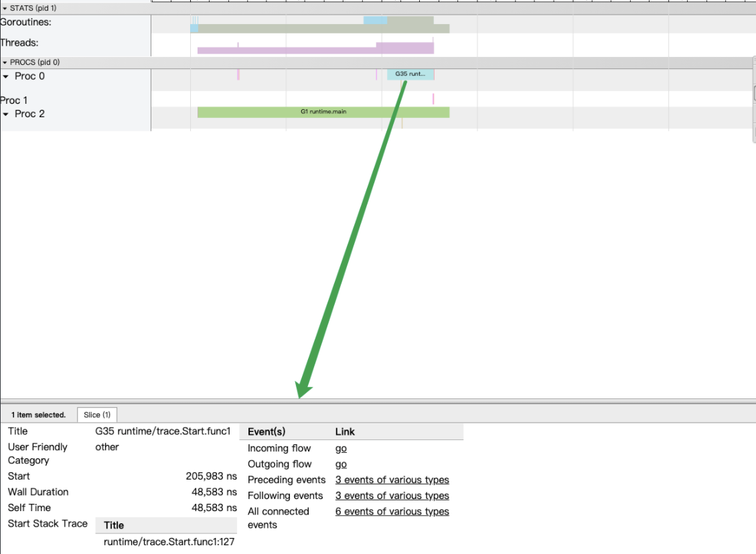This screenshot has height=554, width=756.
Task: Select the pink event marker on Proc 0
Action: pos(238,74)
